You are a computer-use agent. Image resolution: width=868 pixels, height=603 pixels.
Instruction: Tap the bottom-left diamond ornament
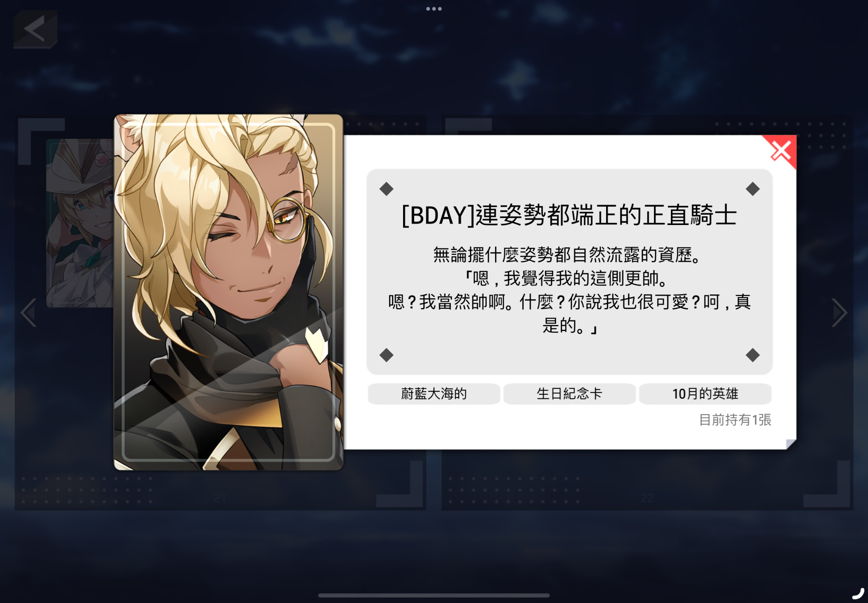pos(387,355)
